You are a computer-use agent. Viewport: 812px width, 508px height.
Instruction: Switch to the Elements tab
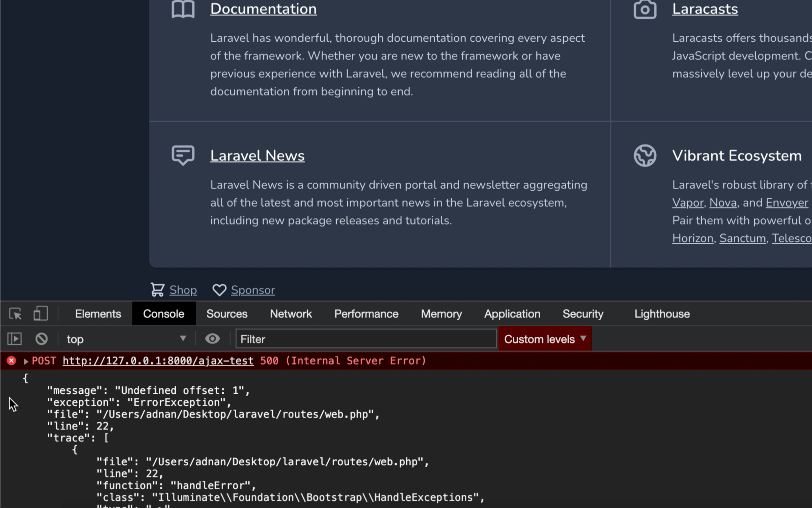pyautogui.click(x=98, y=314)
